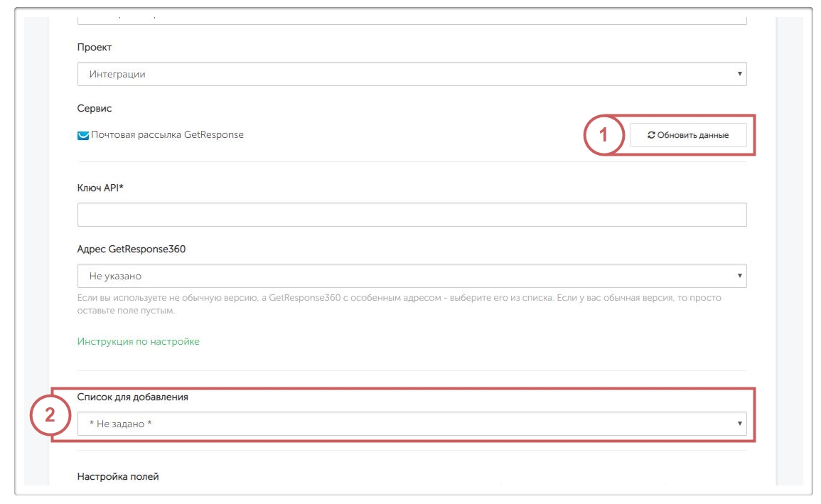Click the Список для добавления label
This screenshot has width=821, height=504.
coord(132,397)
